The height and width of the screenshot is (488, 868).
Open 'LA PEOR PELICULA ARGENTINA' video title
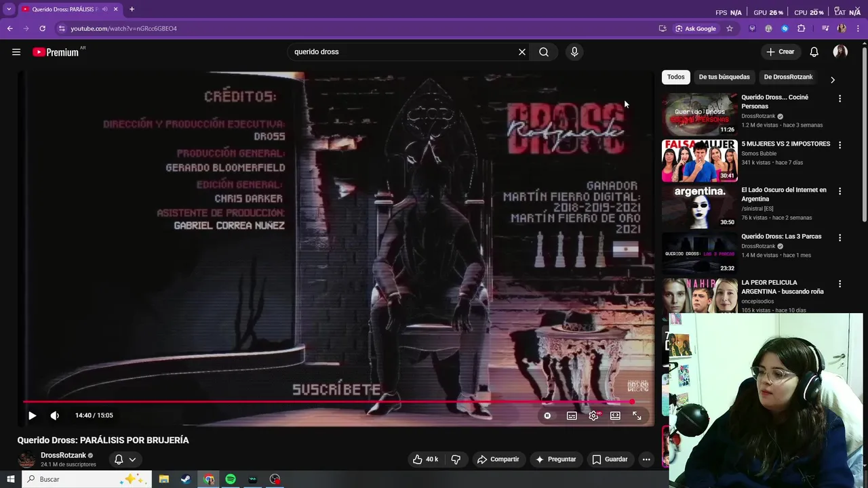click(783, 287)
